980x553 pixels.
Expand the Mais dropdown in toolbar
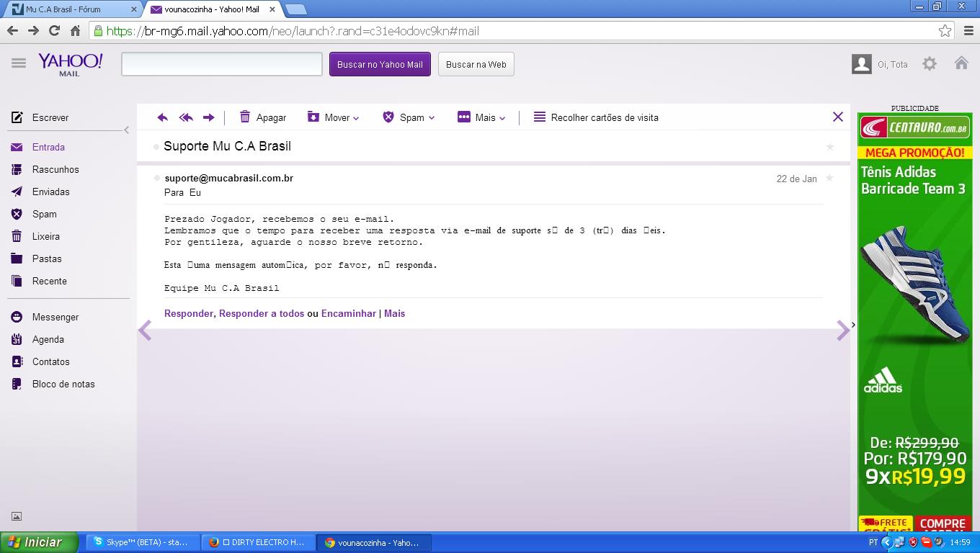[482, 117]
